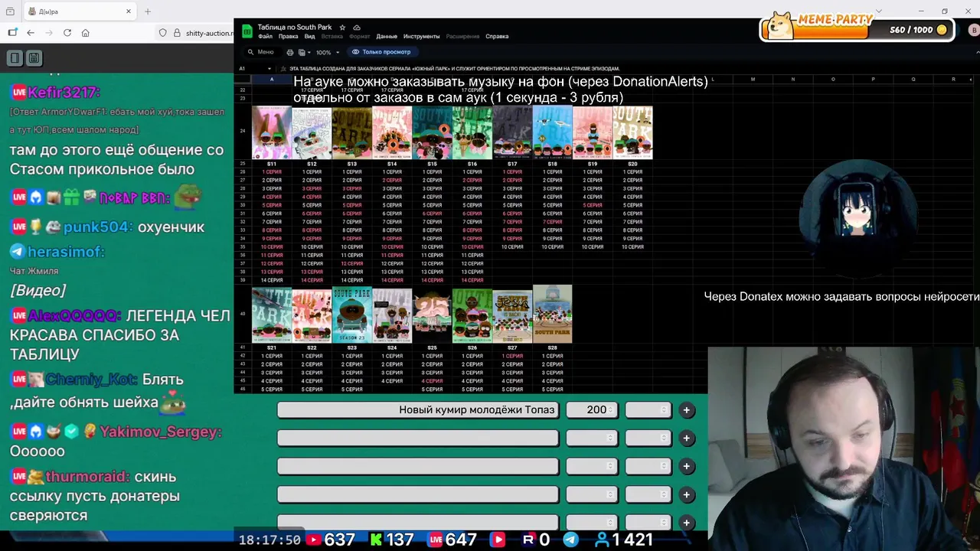Open the Справка menu

(497, 36)
